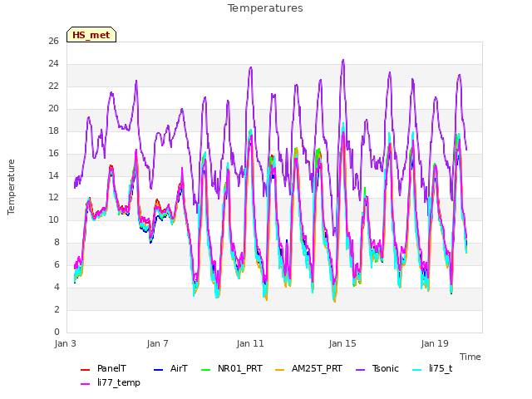Click the 0 y-axis tick label

pyautogui.click(x=57, y=332)
